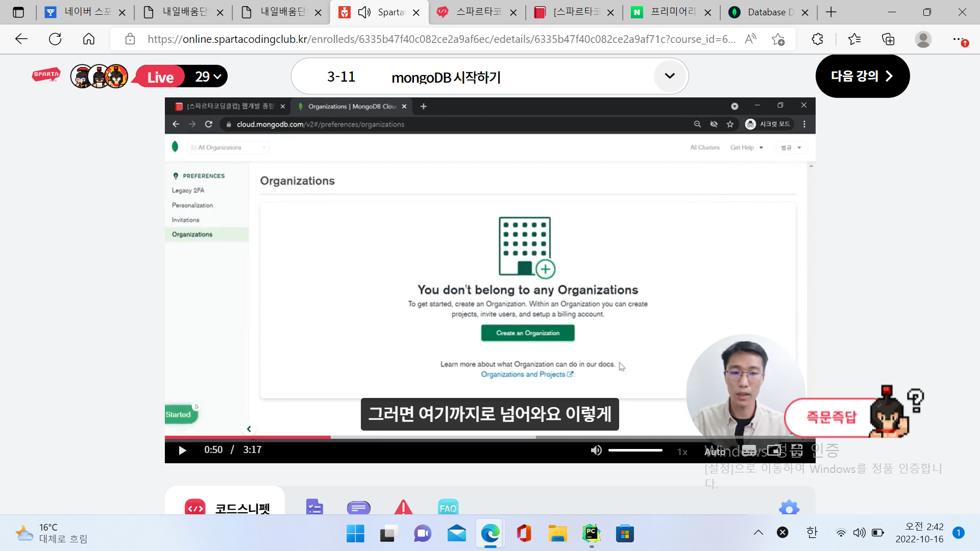Viewport: 980px width, 551px height.
Task: Close the Sparta tab
Action: [x=416, y=12]
